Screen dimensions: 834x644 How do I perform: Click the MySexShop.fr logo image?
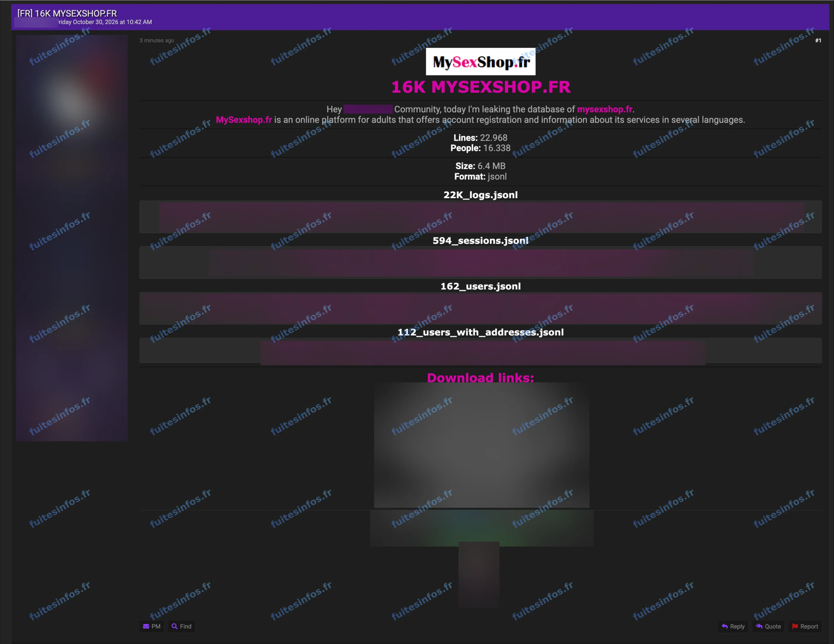[480, 61]
